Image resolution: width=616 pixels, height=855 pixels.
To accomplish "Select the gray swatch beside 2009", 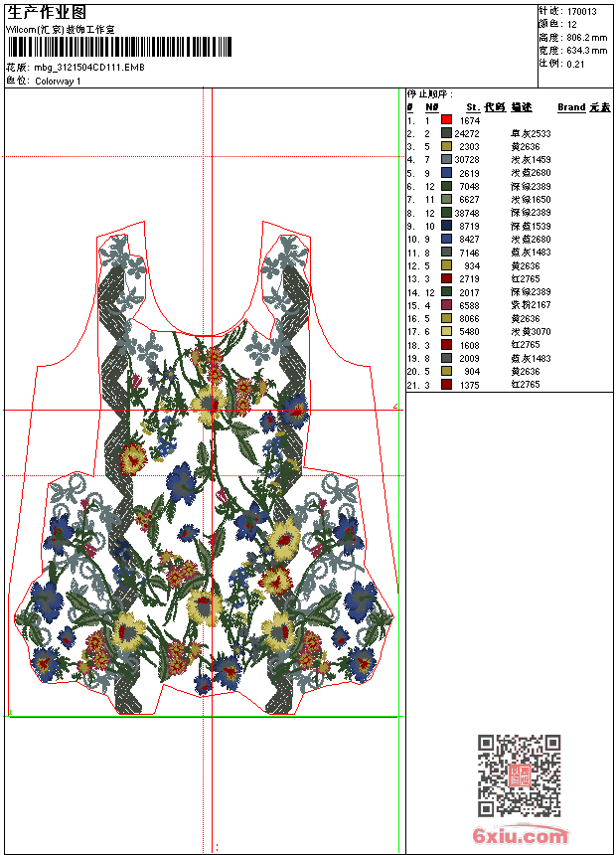I will pos(446,358).
